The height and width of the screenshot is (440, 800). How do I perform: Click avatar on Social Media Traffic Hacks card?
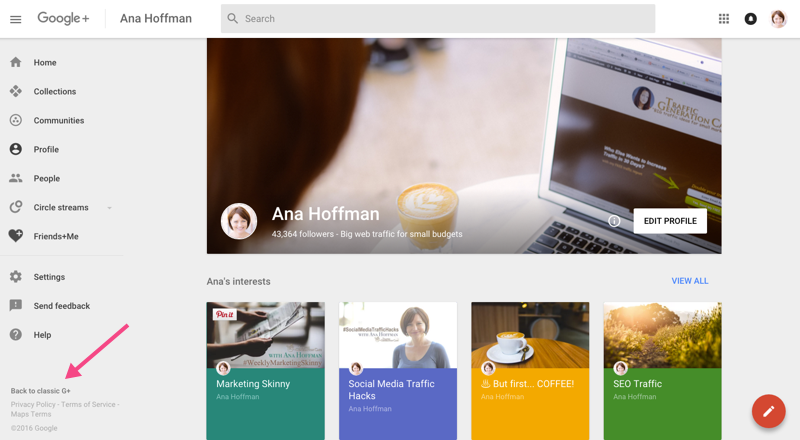click(x=356, y=368)
